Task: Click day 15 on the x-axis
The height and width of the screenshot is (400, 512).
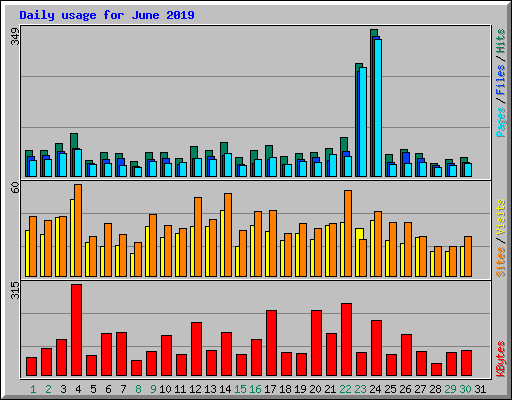Action: click(x=240, y=389)
